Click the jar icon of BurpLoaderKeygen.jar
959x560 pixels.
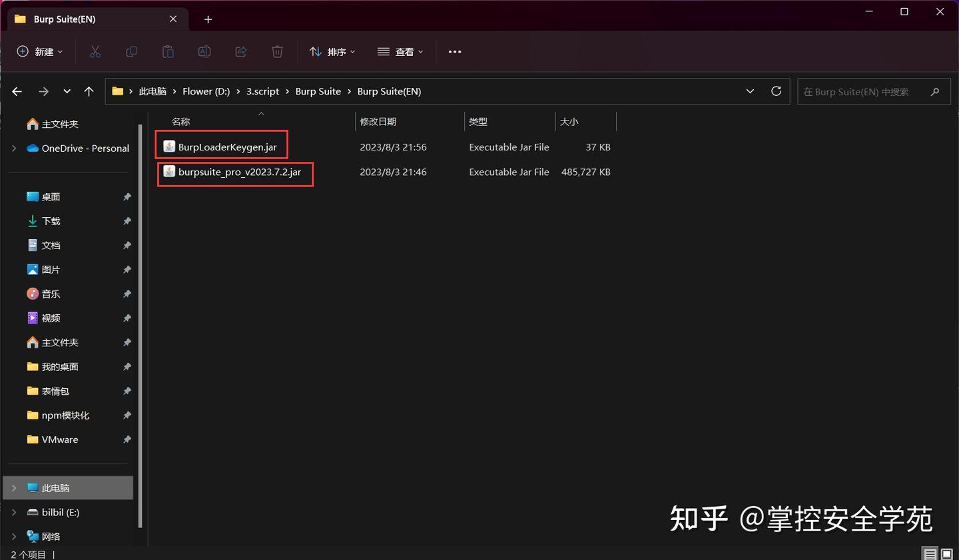click(x=169, y=146)
